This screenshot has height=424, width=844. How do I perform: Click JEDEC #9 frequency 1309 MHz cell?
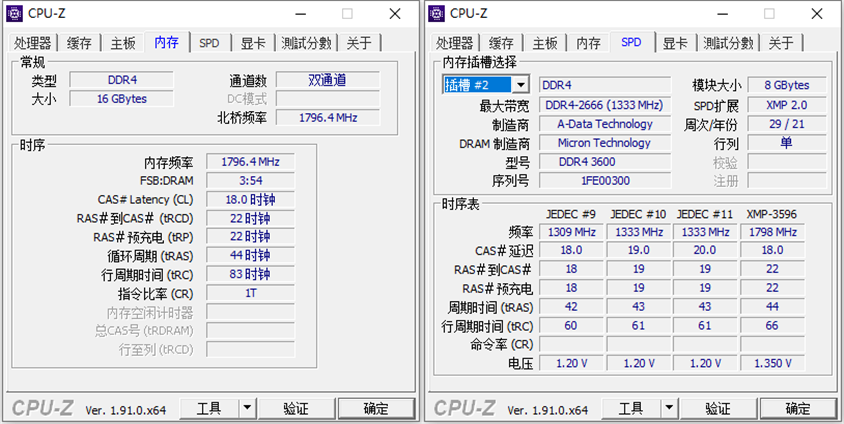click(x=571, y=232)
